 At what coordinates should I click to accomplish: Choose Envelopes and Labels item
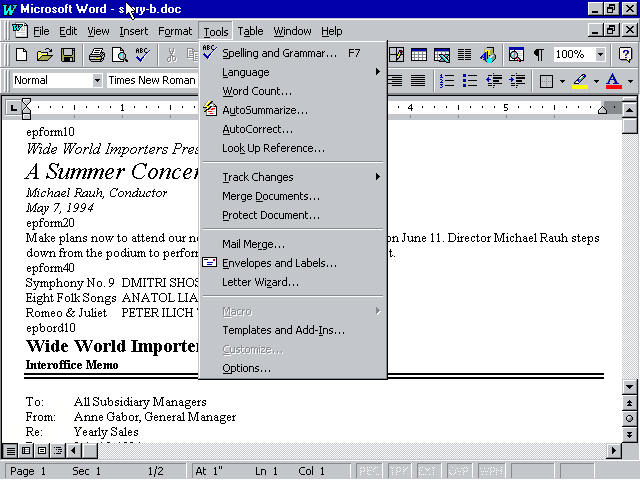click(293, 263)
